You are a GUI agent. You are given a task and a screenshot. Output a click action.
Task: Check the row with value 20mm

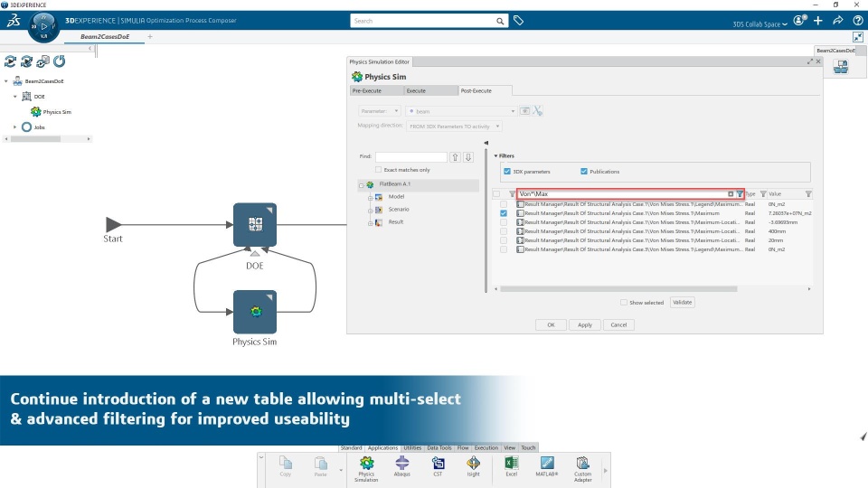pyautogui.click(x=504, y=240)
